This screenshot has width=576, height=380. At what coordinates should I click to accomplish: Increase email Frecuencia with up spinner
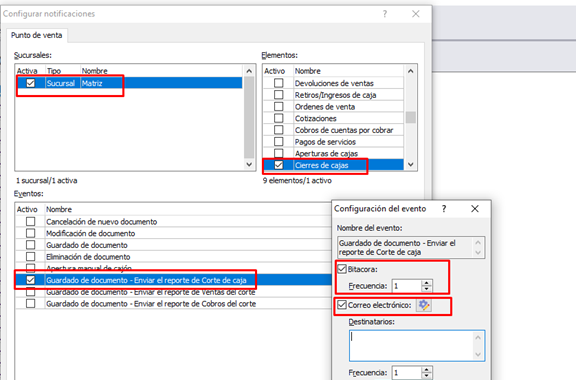426,370
